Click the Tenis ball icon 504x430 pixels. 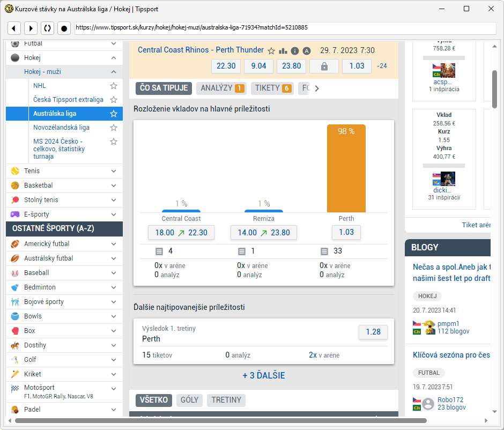[x=15, y=171]
